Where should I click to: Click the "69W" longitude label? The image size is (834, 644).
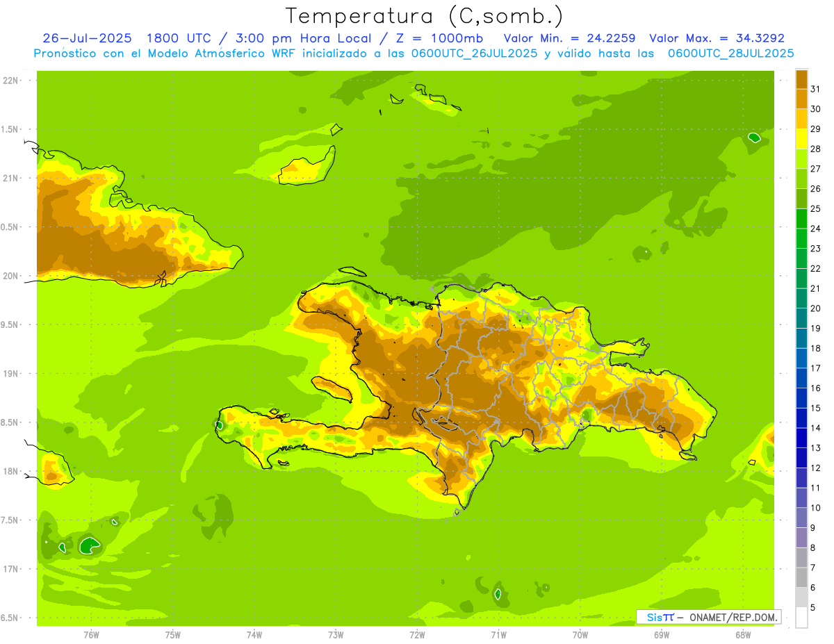(662, 635)
